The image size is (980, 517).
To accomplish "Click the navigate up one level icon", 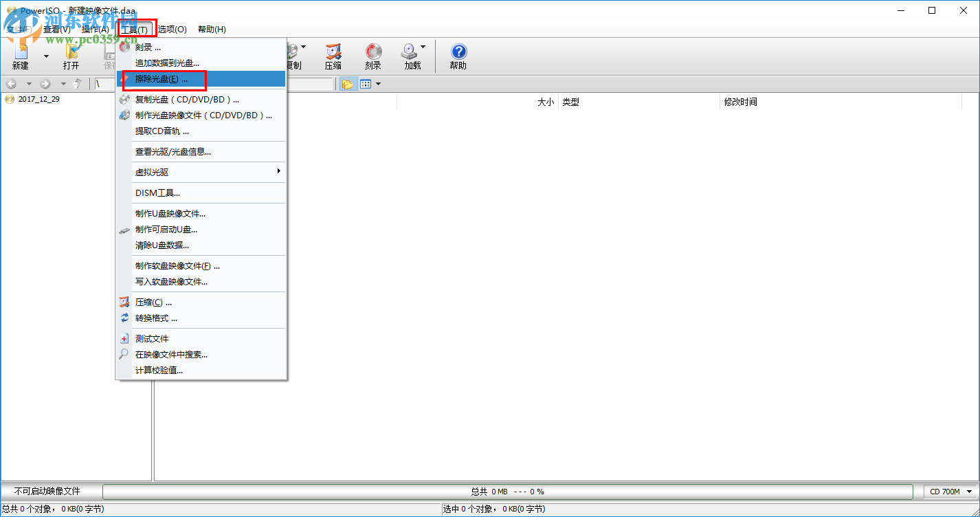I will (78, 84).
